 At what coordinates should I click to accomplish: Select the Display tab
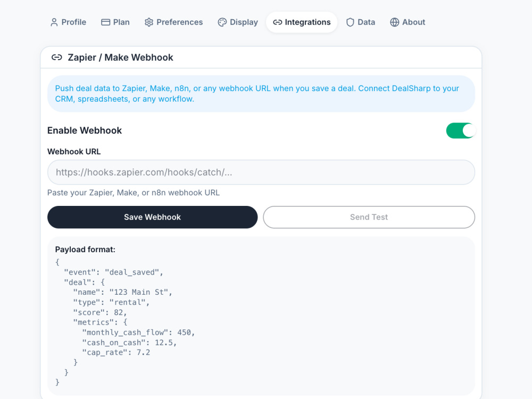tap(238, 22)
